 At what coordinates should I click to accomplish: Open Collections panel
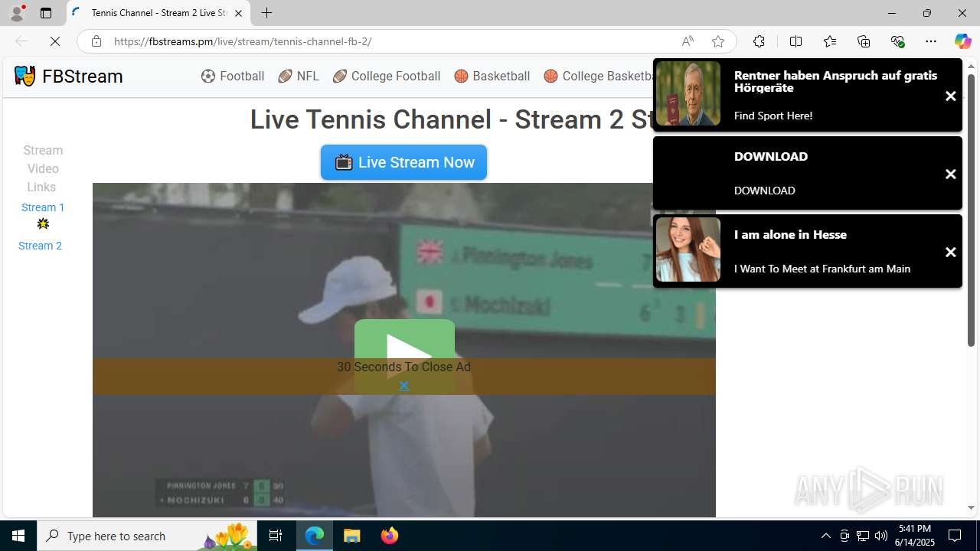click(864, 41)
